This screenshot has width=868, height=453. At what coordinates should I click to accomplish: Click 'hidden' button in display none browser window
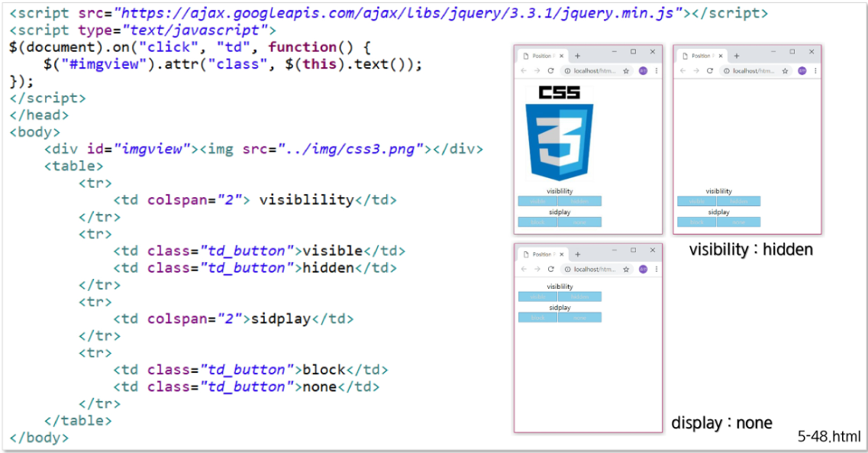pos(579,296)
